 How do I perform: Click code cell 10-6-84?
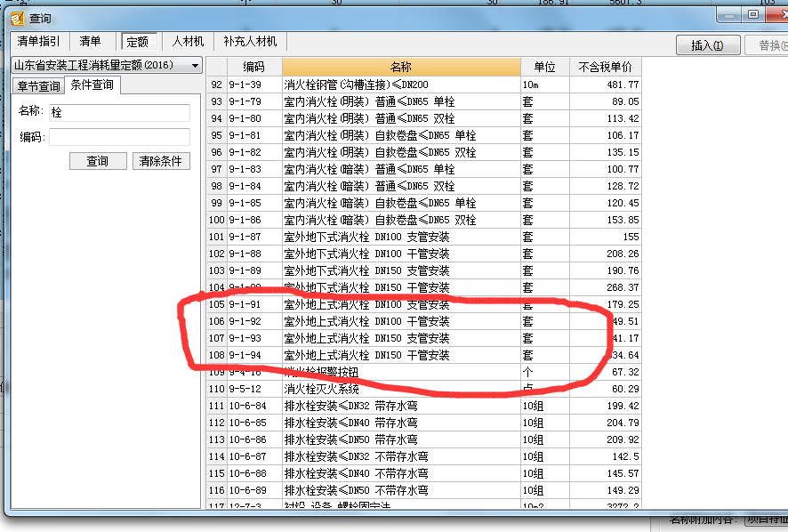(x=254, y=407)
